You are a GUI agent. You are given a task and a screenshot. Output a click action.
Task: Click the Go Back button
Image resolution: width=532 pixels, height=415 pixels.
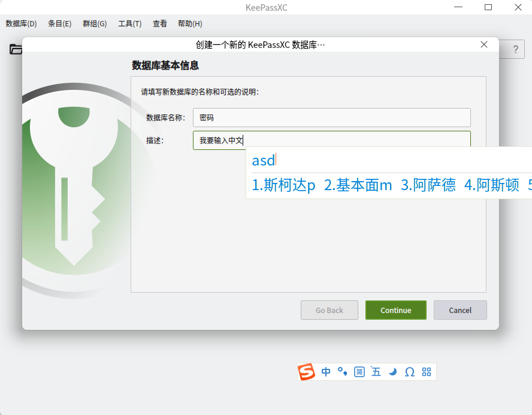[x=330, y=310]
